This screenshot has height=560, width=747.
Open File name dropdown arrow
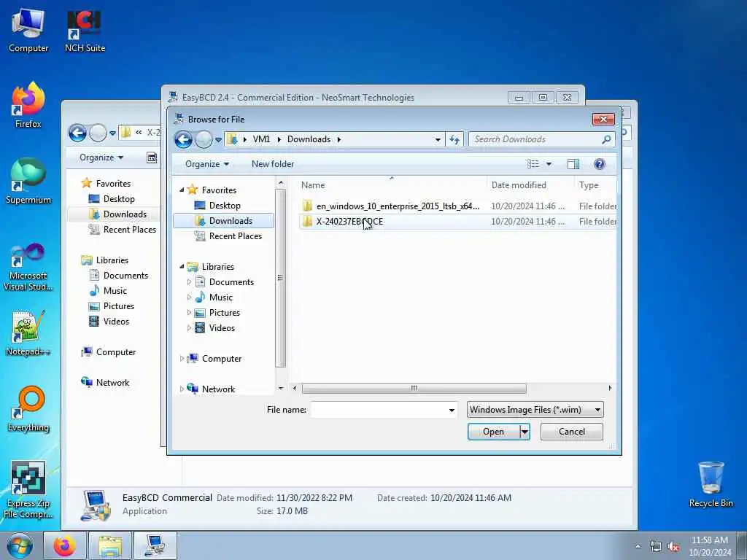click(451, 410)
